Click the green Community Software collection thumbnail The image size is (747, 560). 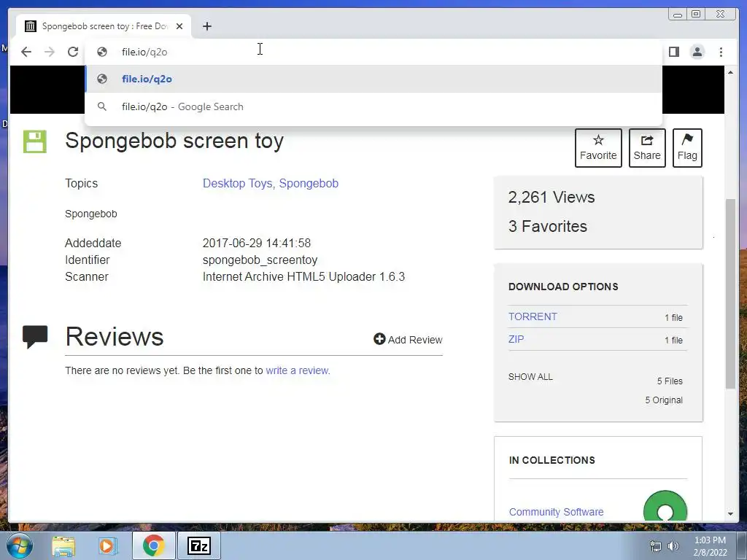point(665,507)
